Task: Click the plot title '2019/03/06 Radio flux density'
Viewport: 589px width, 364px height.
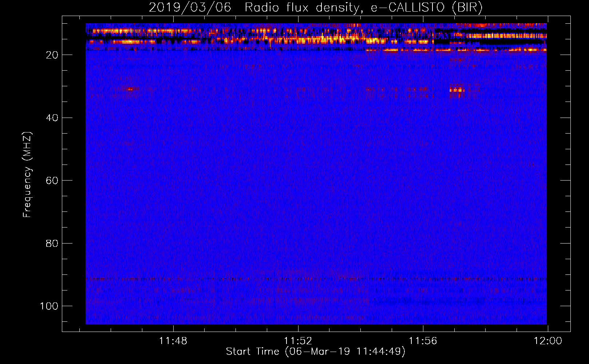Action: [316, 7]
